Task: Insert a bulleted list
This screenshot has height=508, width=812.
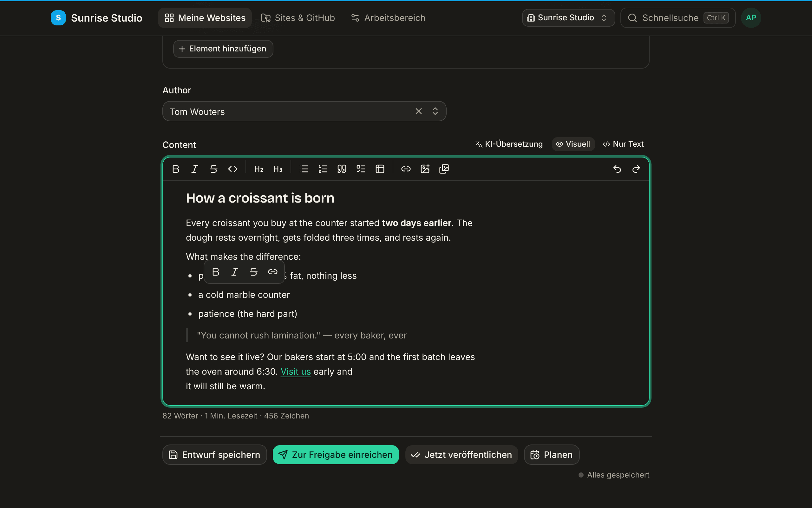Action: tap(304, 169)
